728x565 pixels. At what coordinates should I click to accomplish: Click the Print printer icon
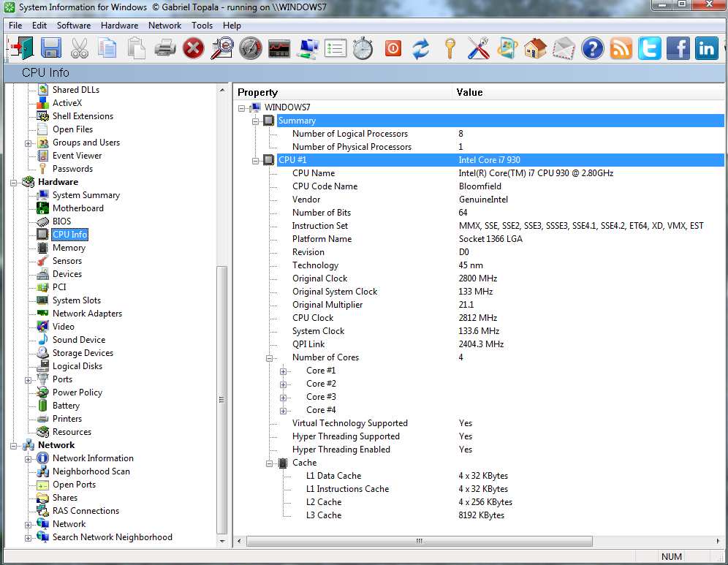pos(164,48)
